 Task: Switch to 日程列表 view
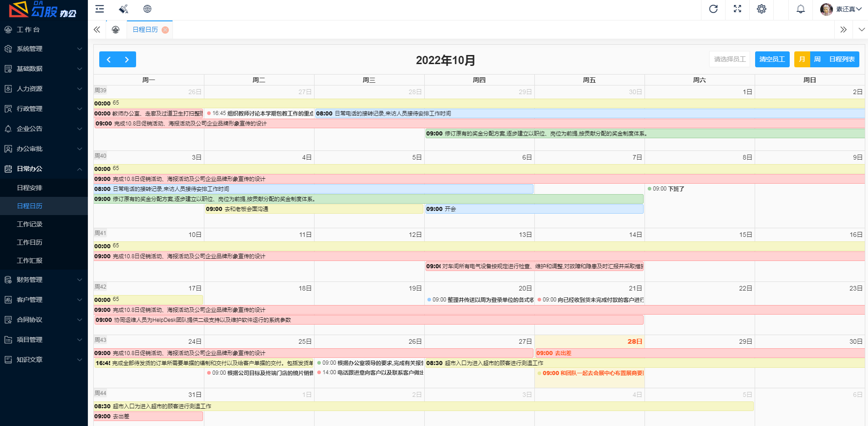point(842,59)
